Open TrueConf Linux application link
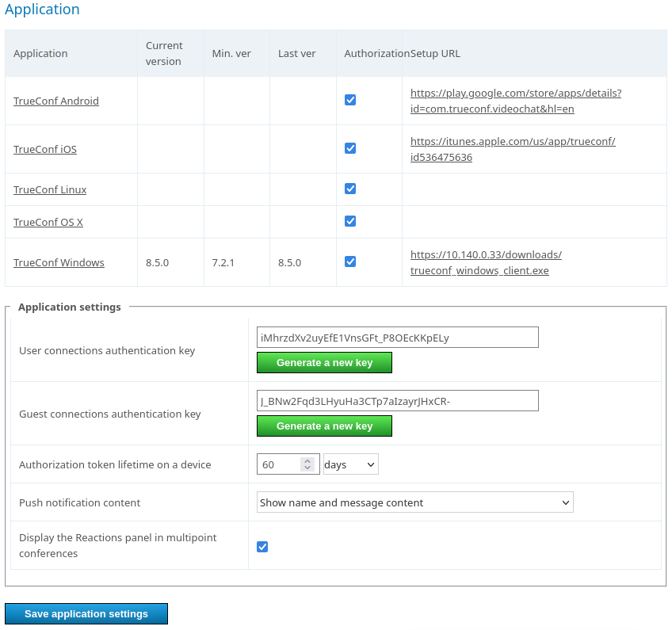Image resolution: width=672 pixels, height=630 pixels. [50, 190]
